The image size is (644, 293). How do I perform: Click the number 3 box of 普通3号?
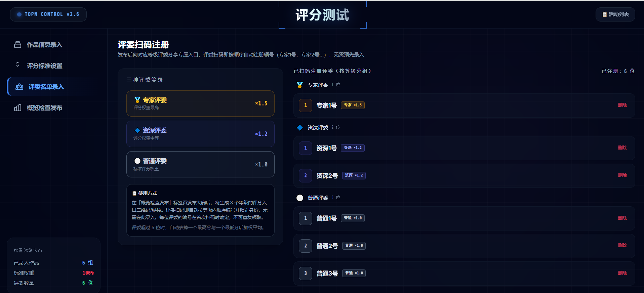[x=306, y=274]
